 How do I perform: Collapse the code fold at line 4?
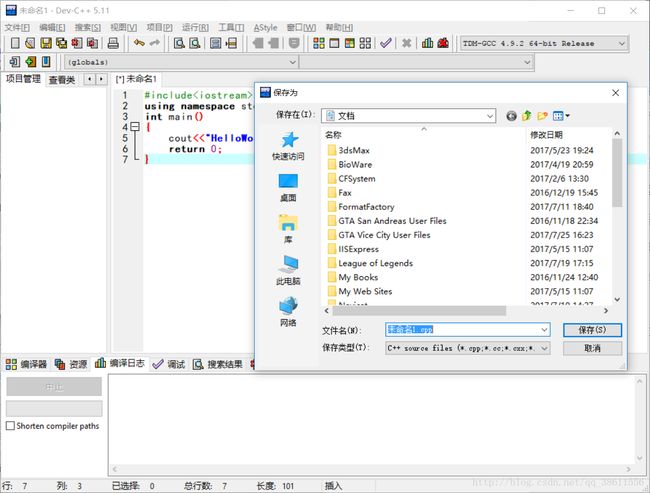(x=135, y=126)
